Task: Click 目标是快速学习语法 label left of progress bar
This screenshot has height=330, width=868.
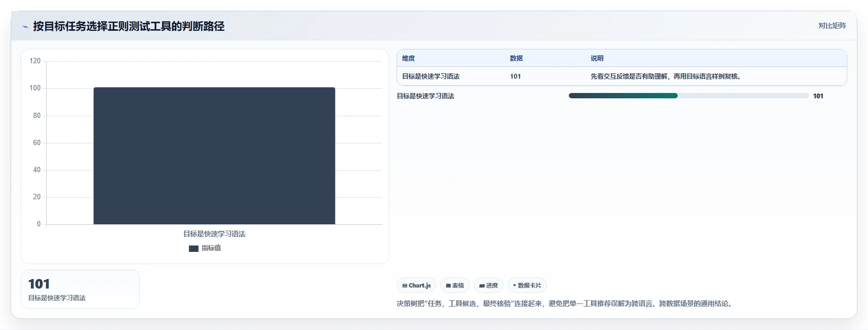Action: coord(425,96)
